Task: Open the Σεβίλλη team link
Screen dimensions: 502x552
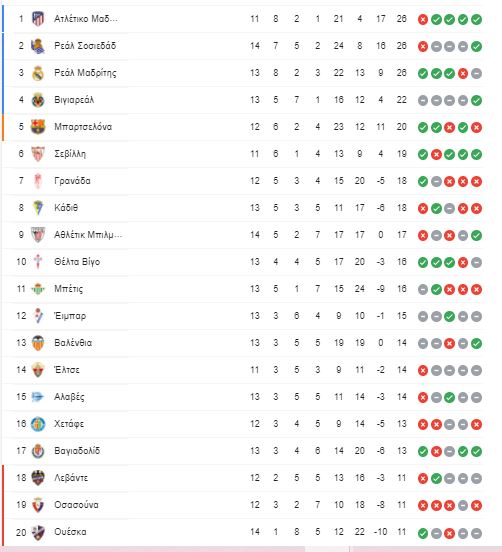Action: [70, 154]
